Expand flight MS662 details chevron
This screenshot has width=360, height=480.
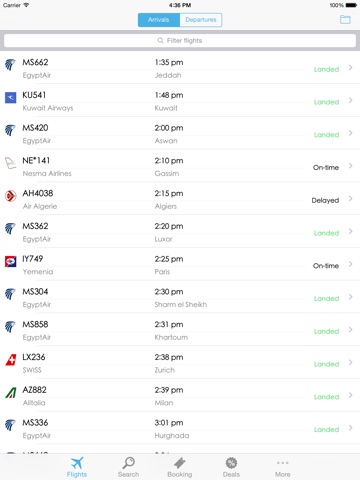[x=350, y=67]
